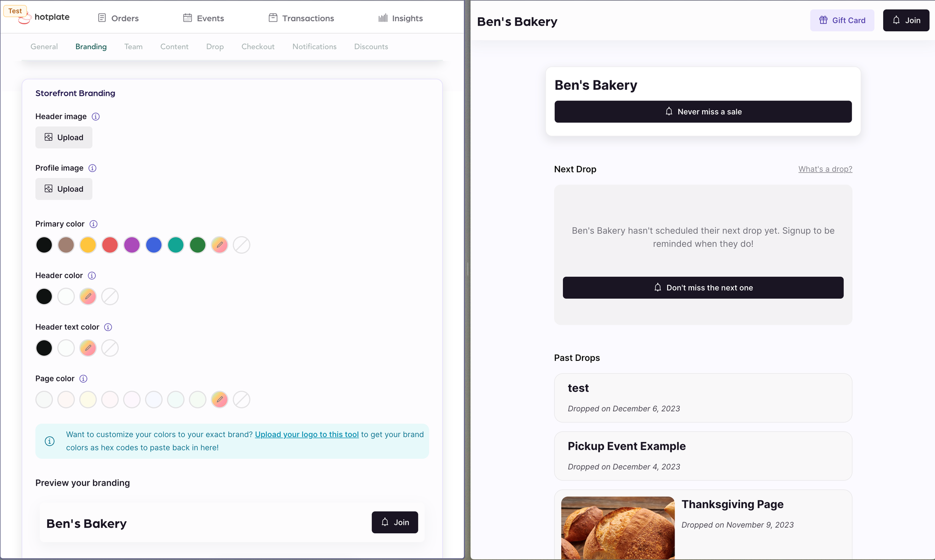Click the Gift Card icon button
The width and height of the screenshot is (935, 560).
click(823, 20)
